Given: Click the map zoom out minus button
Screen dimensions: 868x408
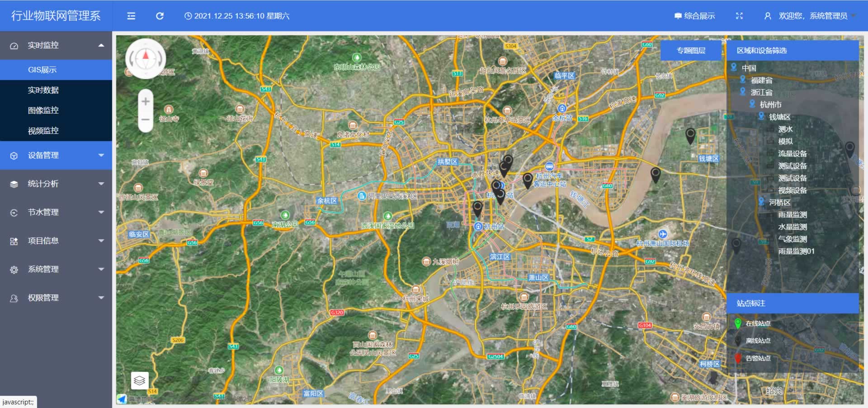Looking at the screenshot, I should (146, 120).
